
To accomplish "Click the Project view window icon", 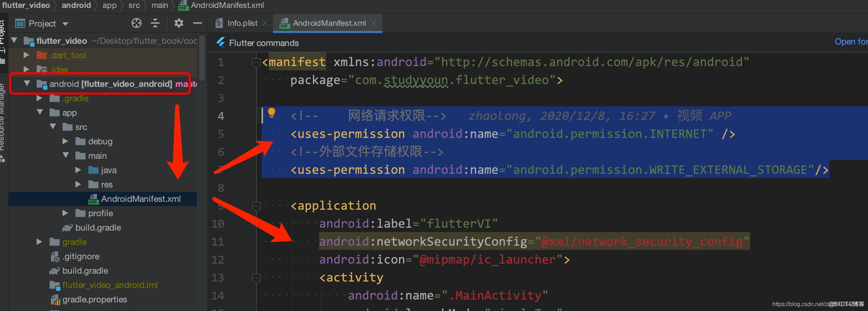I will [x=20, y=24].
